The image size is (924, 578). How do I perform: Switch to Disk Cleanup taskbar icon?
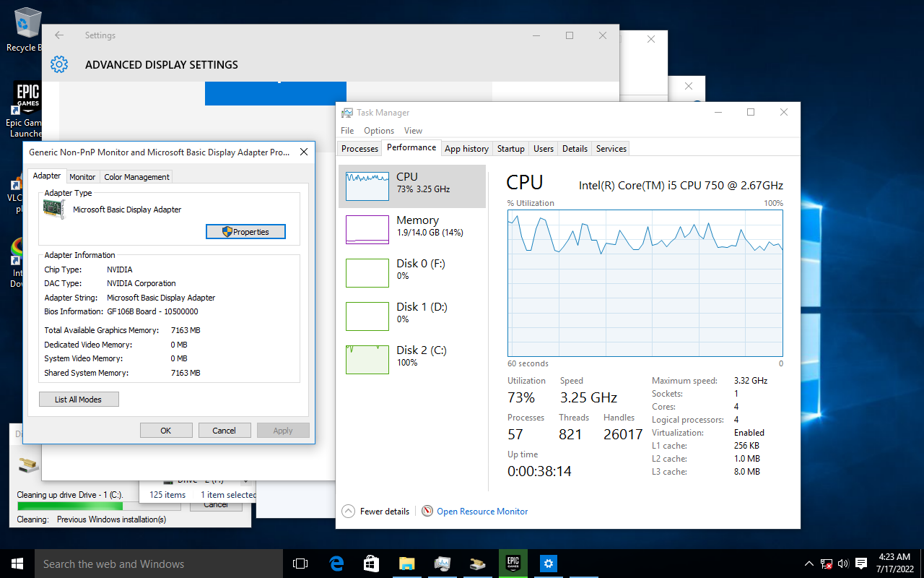click(478, 564)
